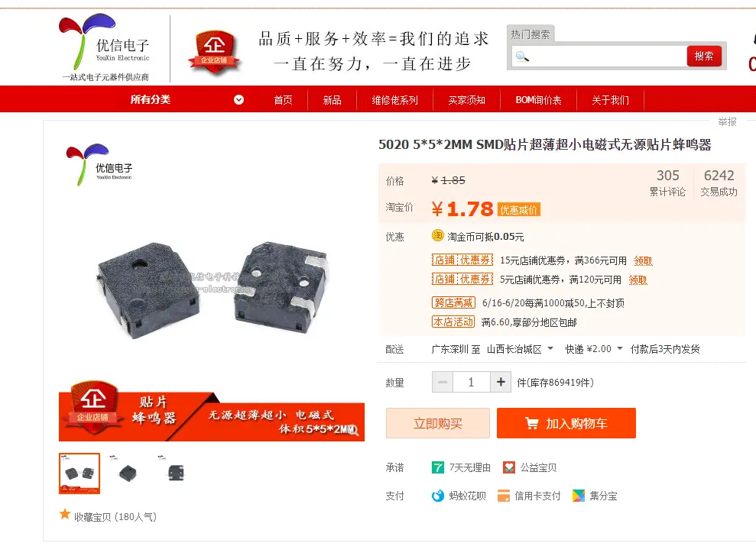The height and width of the screenshot is (556, 756).
Task: Click the Ant Huabei payment icon
Action: point(438,496)
